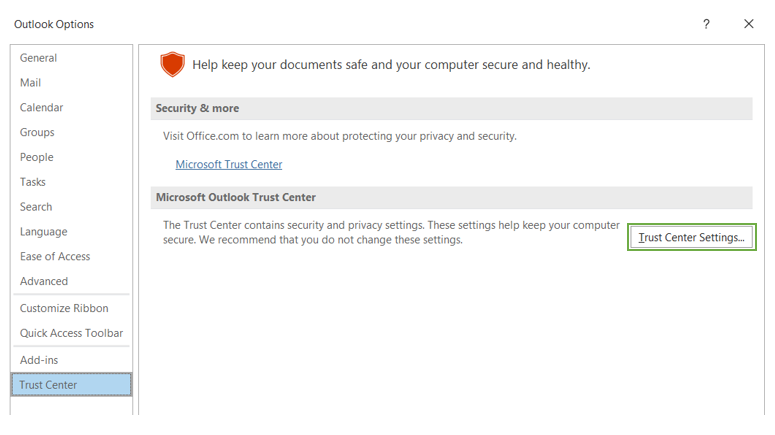Go to the Add-ins category
The height and width of the screenshot is (435, 775).
[x=39, y=360]
